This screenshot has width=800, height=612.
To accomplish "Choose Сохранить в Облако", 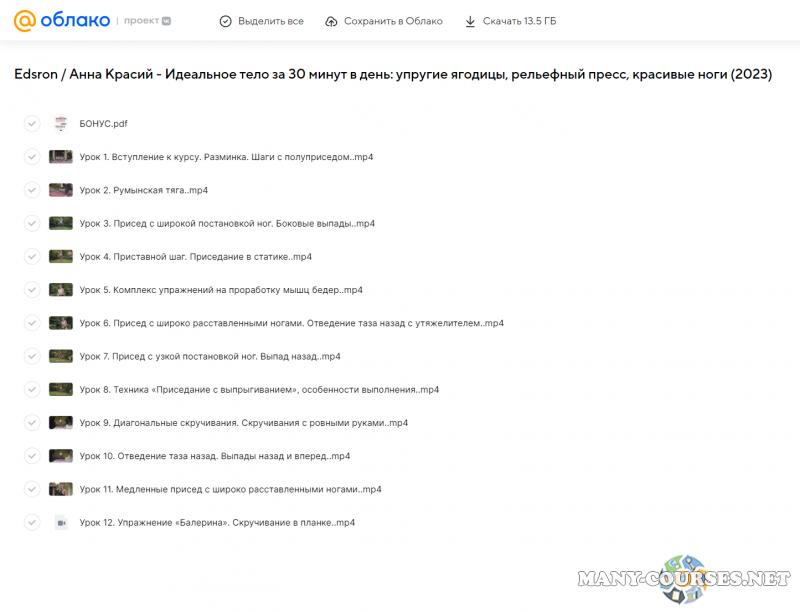I will pyautogui.click(x=392, y=21).
